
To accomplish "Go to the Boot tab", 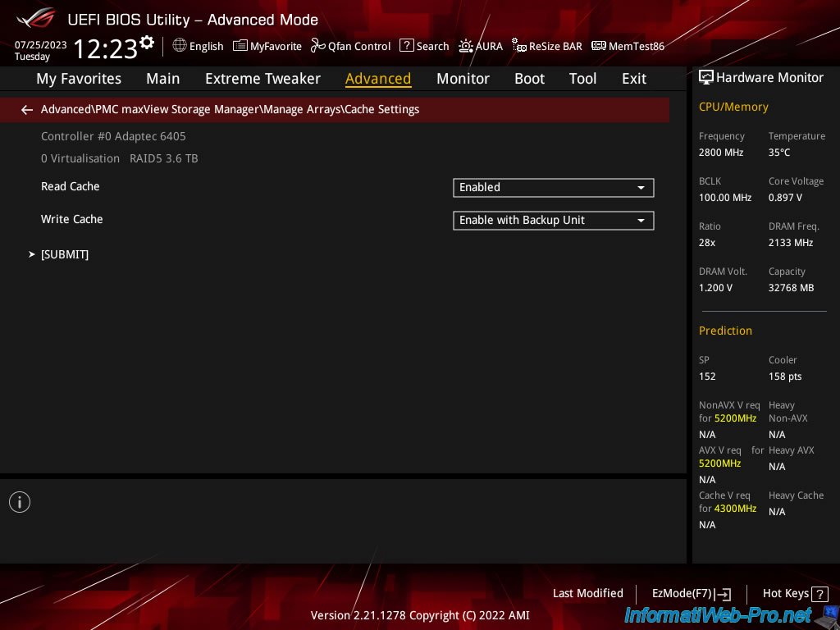I will (x=529, y=79).
